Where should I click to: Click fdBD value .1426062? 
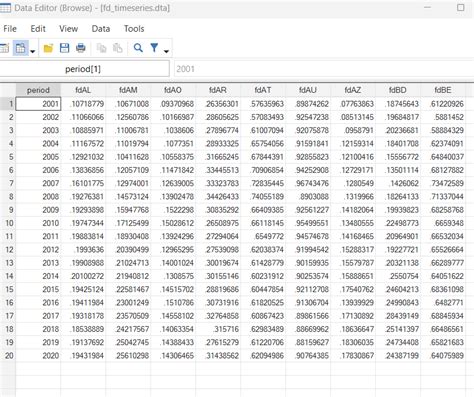pos(398,183)
